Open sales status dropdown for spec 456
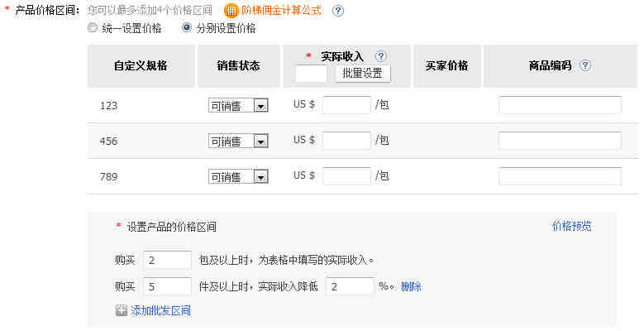 (238, 141)
